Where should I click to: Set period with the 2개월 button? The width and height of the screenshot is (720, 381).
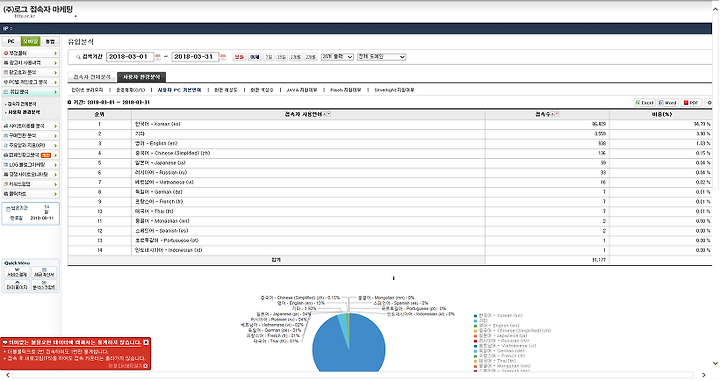coord(311,57)
